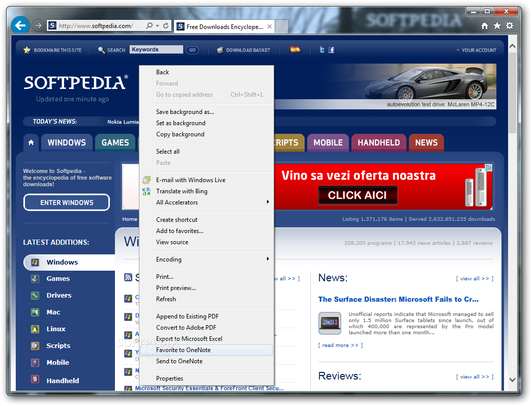Click the AdChoices icon on red banner
This screenshot has width=532, height=406.
489,168
